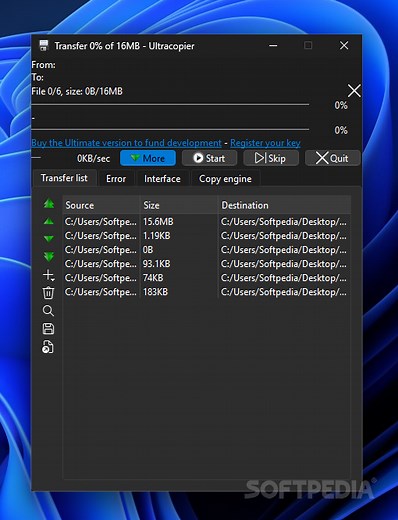Move selected item up one position
The height and width of the screenshot is (520, 398).
pos(49,221)
